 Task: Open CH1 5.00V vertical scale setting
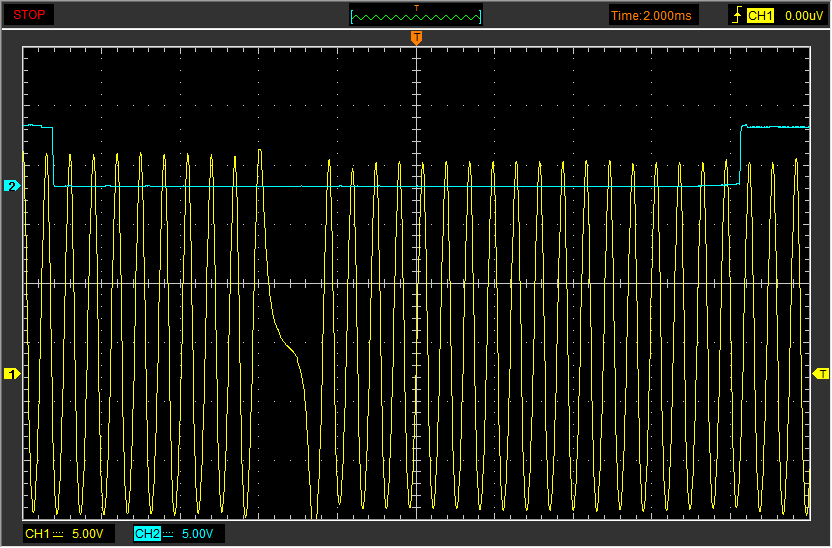pos(87,534)
